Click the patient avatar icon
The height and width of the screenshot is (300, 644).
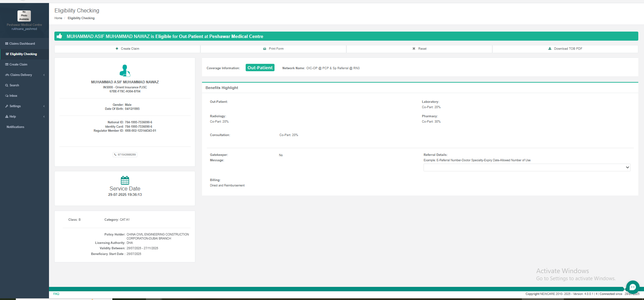click(x=125, y=71)
